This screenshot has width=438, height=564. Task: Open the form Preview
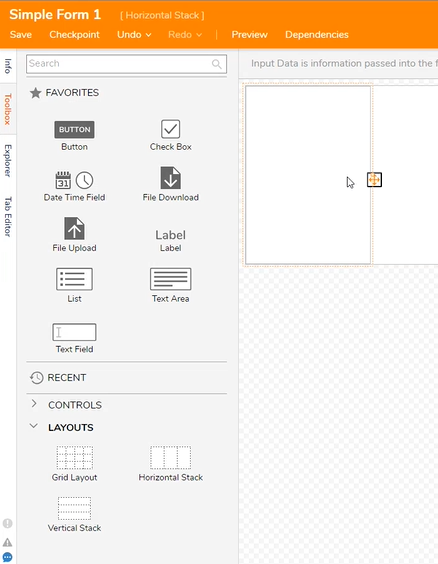pyautogui.click(x=250, y=35)
